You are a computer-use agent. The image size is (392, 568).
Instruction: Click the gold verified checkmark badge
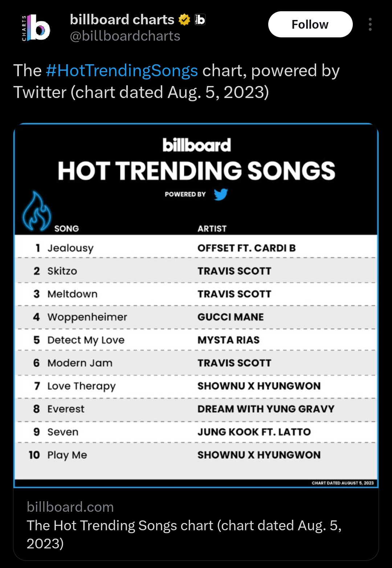tap(184, 19)
